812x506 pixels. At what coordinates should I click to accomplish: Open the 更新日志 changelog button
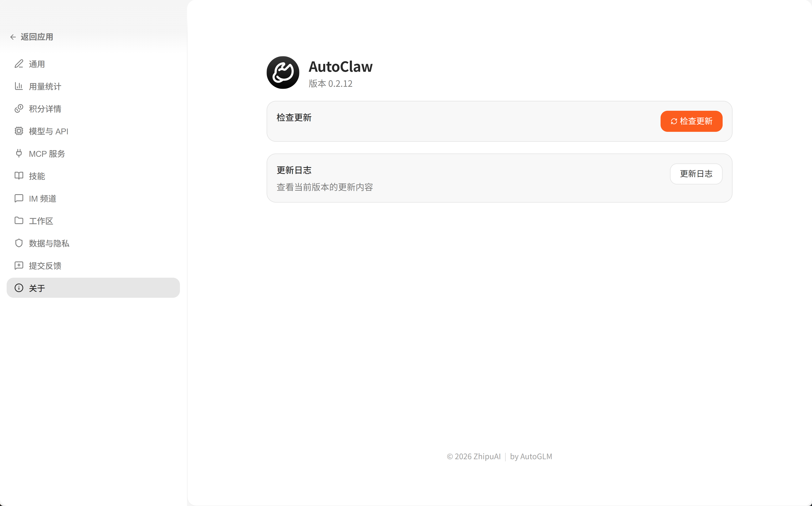[696, 174]
